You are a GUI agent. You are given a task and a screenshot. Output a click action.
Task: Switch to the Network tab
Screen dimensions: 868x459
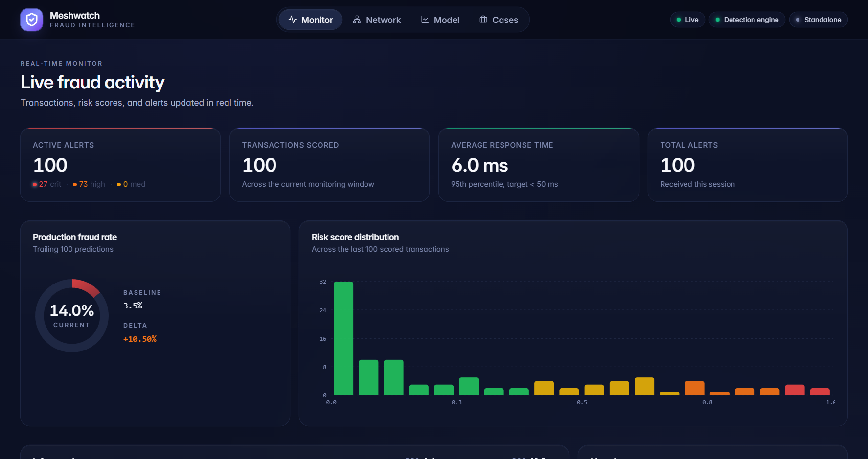click(377, 20)
